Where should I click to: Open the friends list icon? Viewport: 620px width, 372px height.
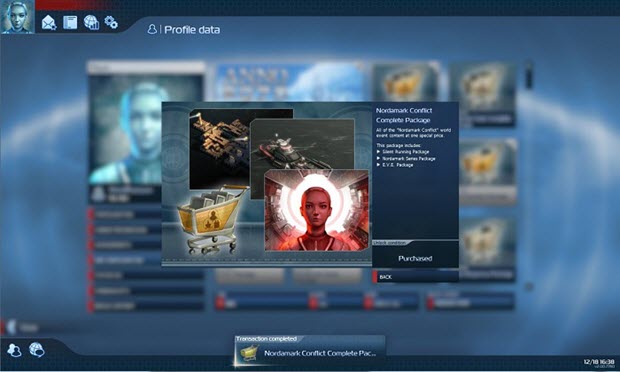pyautogui.click(x=14, y=350)
